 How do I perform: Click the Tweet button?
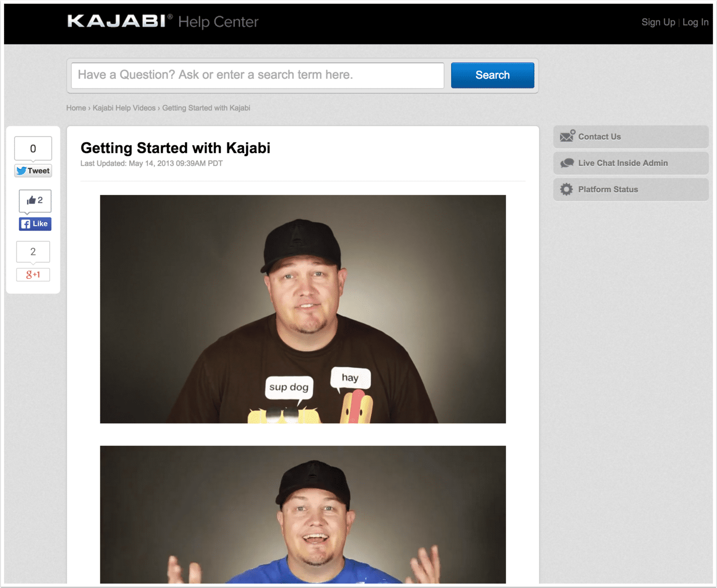click(x=33, y=170)
